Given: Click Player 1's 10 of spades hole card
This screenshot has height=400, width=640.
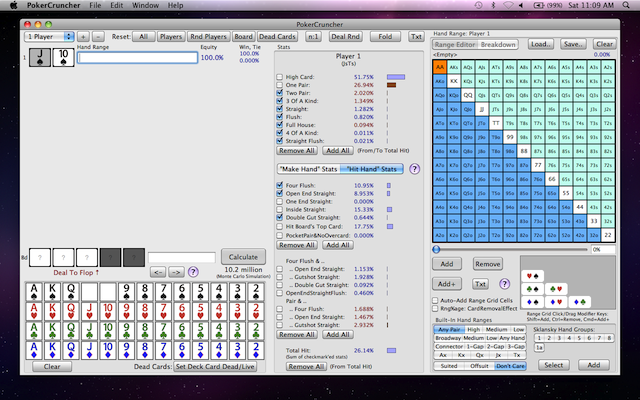Looking at the screenshot, I should pos(63,58).
